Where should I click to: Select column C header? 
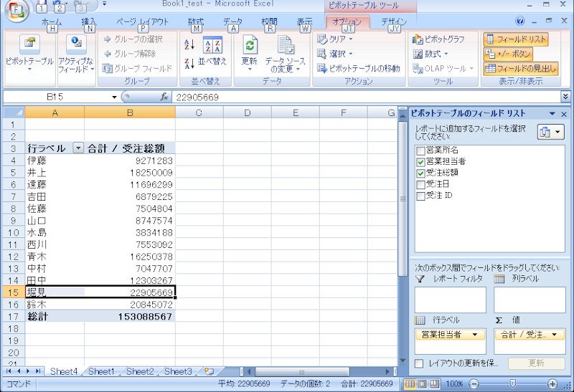pyautogui.click(x=199, y=113)
